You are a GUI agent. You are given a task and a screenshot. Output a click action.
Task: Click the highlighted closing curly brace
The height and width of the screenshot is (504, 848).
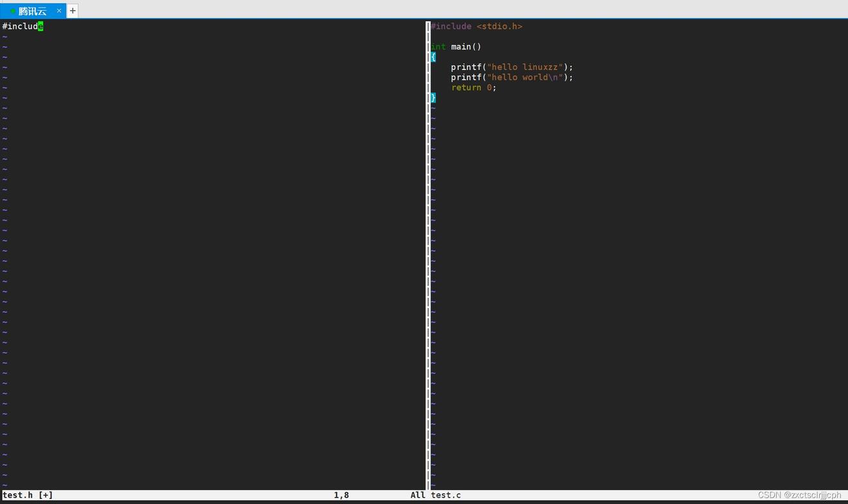[x=433, y=98]
